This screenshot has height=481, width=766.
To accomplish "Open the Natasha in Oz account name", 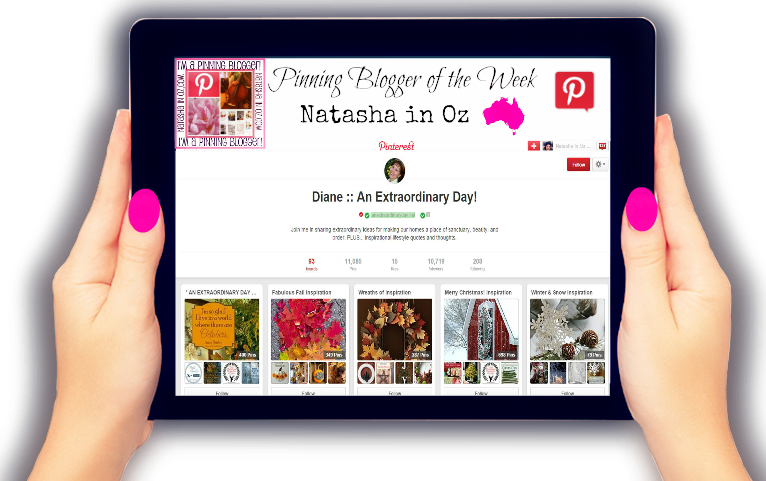I will coord(574,146).
